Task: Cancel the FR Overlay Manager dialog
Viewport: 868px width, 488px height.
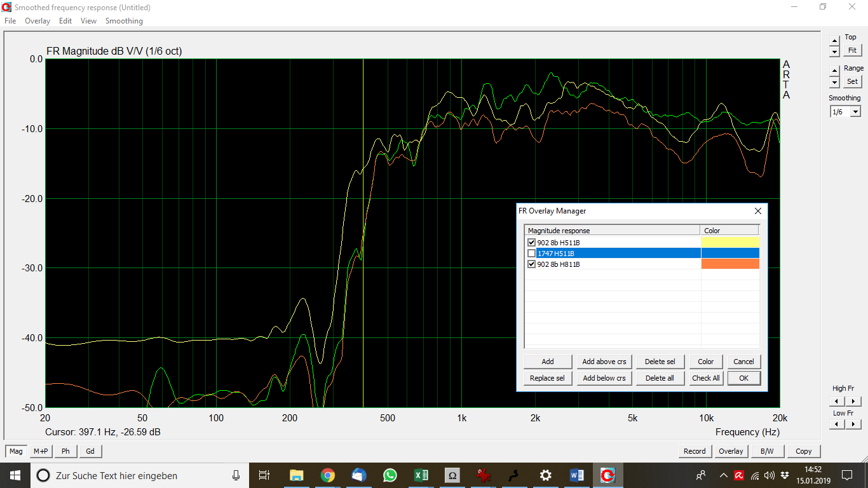Action: tap(743, 362)
